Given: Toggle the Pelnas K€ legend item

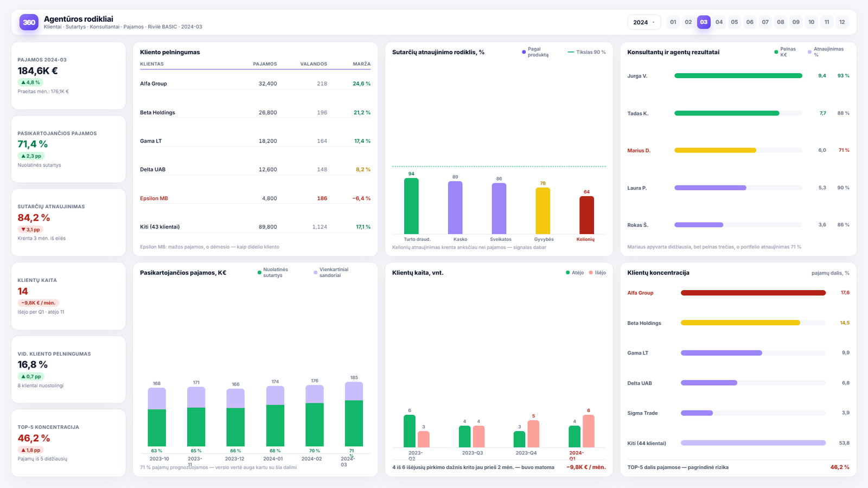Looking at the screenshot, I should pyautogui.click(x=785, y=52).
